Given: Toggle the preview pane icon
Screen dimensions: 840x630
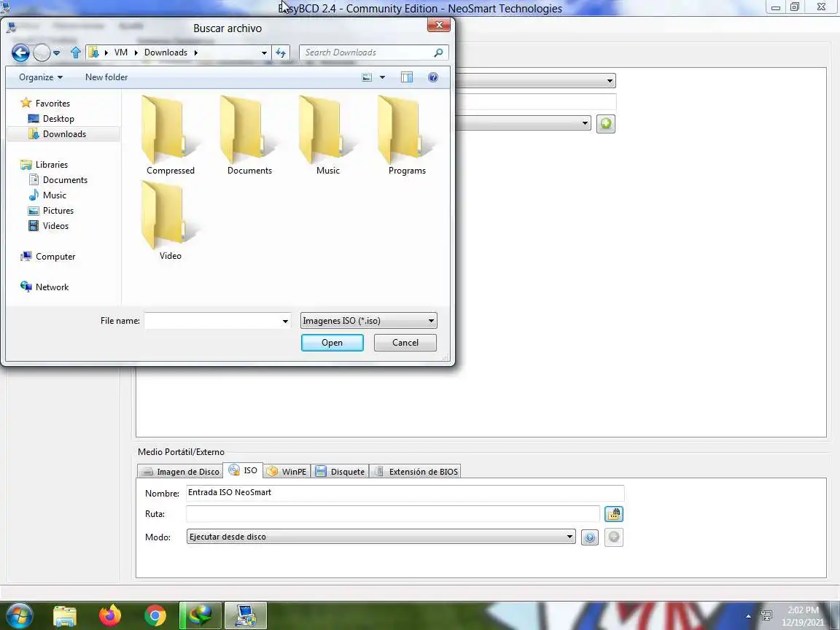Looking at the screenshot, I should tap(407, 77).
